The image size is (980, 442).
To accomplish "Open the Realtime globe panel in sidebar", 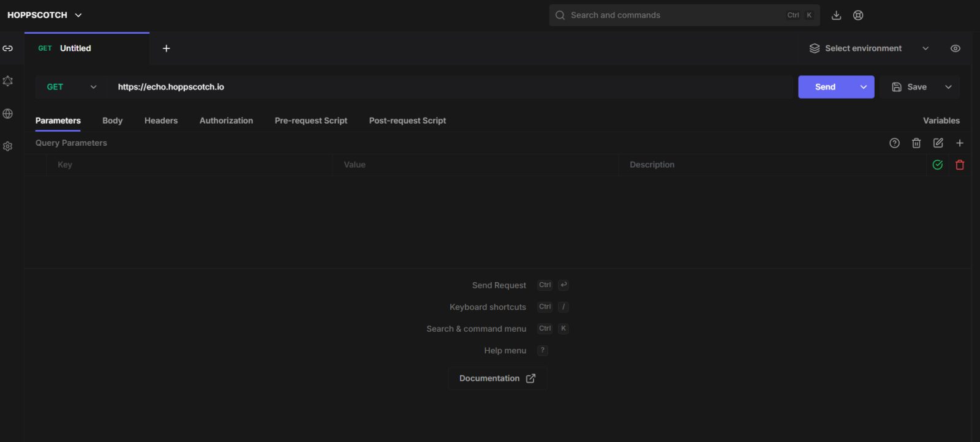I will pyautogui.click(x=8, y=114).
